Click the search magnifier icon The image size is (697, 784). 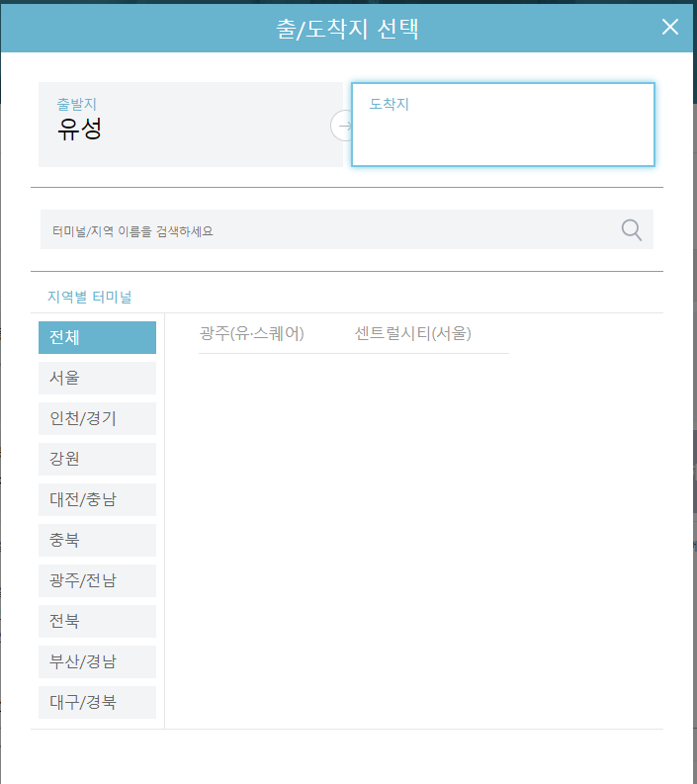pos(632,230)
